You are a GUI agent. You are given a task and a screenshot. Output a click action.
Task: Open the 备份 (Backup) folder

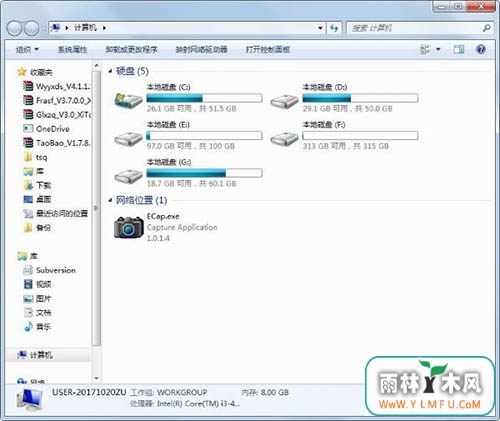coord(37,228)
